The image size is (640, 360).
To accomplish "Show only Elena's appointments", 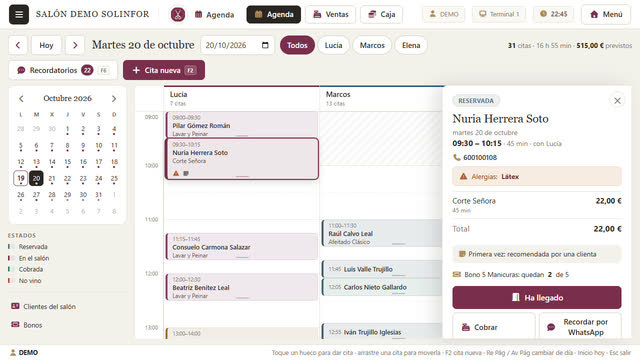I will click(x=411, y=45).
